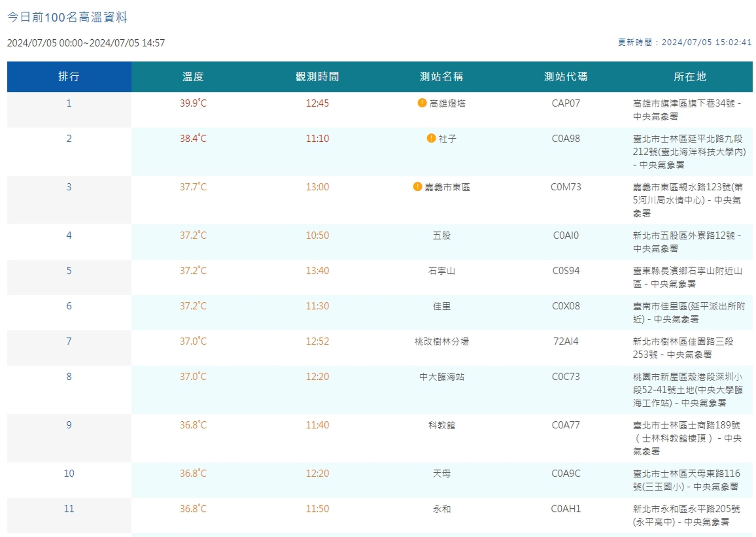756x537 pixels.
Task: Click the alert icon next to 嘉義市東區
Action: [417, 187]
